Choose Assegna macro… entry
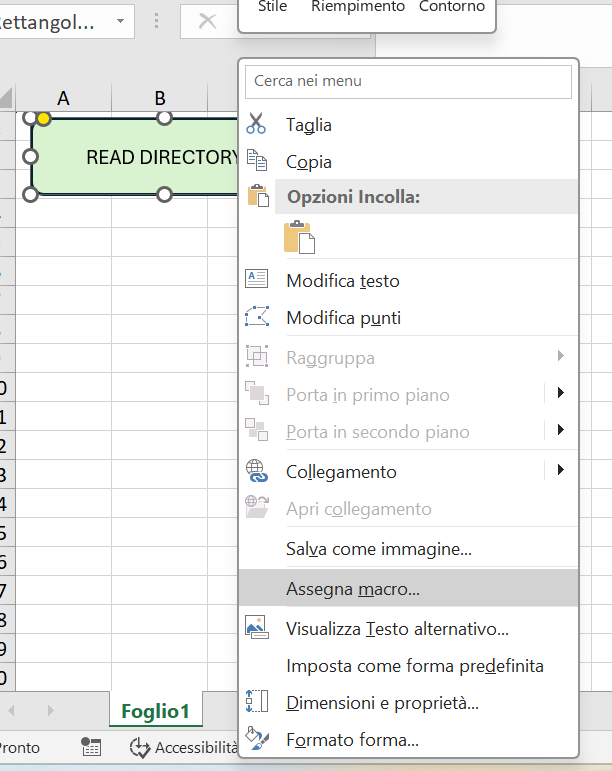 pos(408,589)
